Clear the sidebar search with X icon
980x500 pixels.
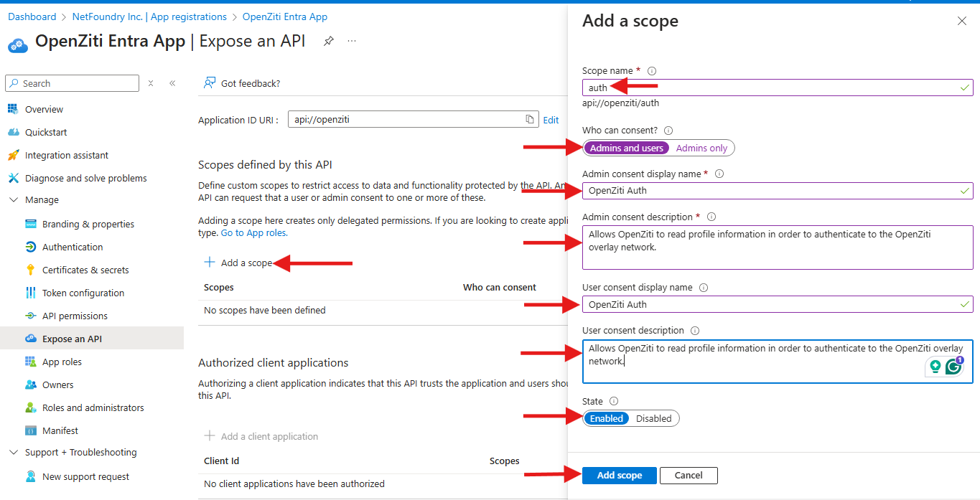tap(151, 83)
